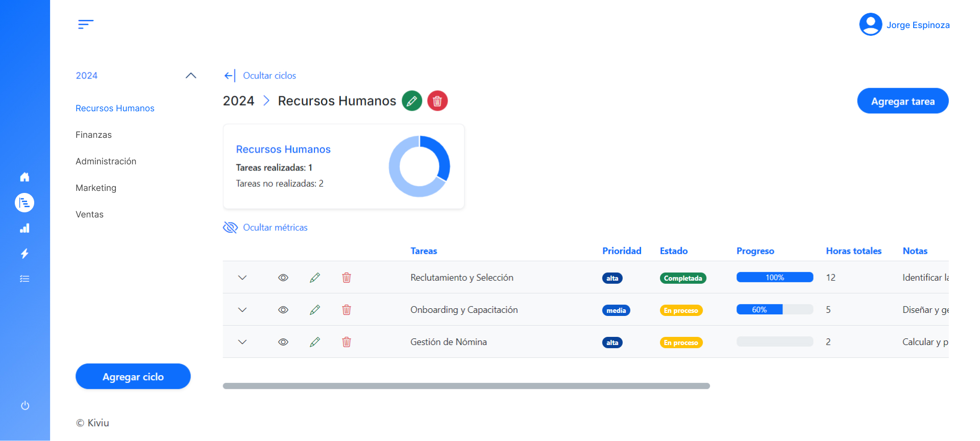Click the 100% progress bar

pos(775,278)
